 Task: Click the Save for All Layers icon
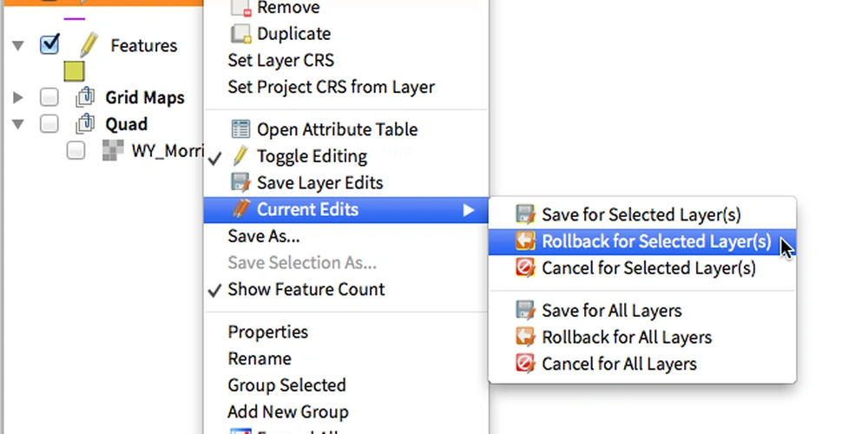525,310
